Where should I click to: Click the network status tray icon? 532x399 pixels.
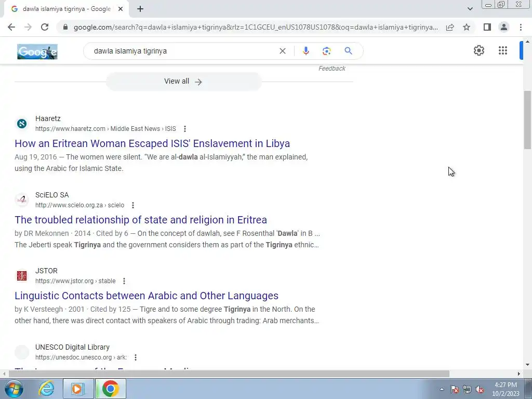tap(467, 390)
